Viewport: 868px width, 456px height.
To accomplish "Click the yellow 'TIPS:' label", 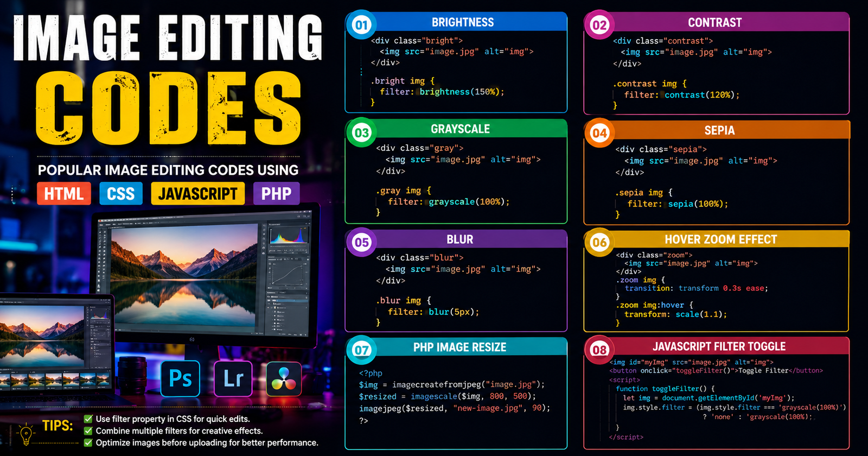I will 58,426.
